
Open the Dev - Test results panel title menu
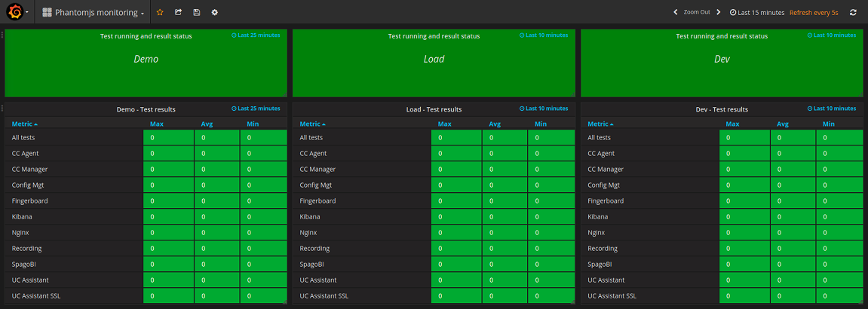coord(721,109)
